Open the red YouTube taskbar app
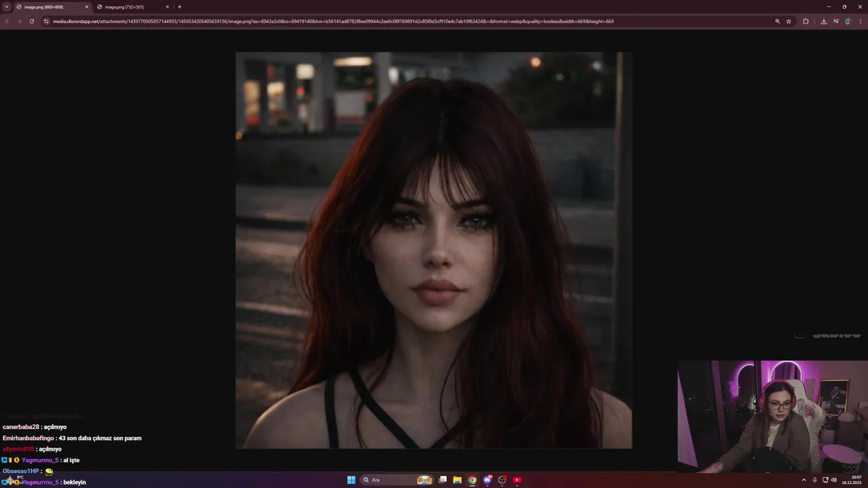 pos(517,480)
